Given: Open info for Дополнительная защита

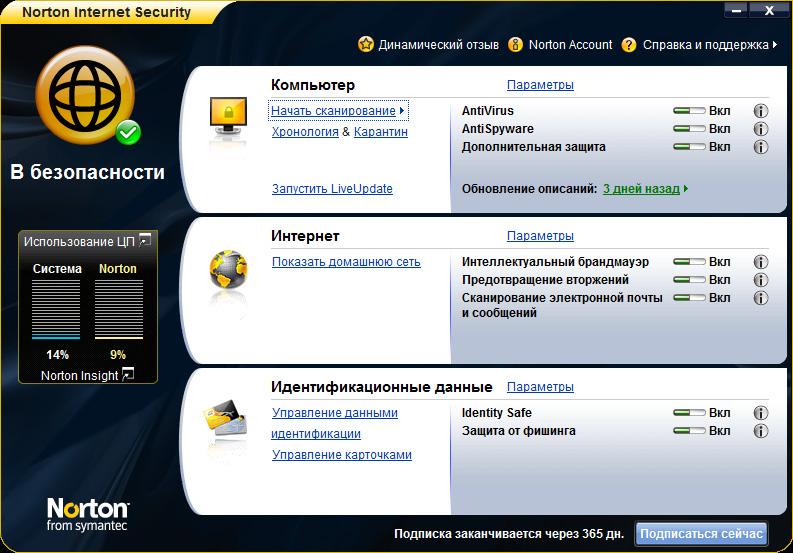Looking at the screenshot, I should pos(761,147).
